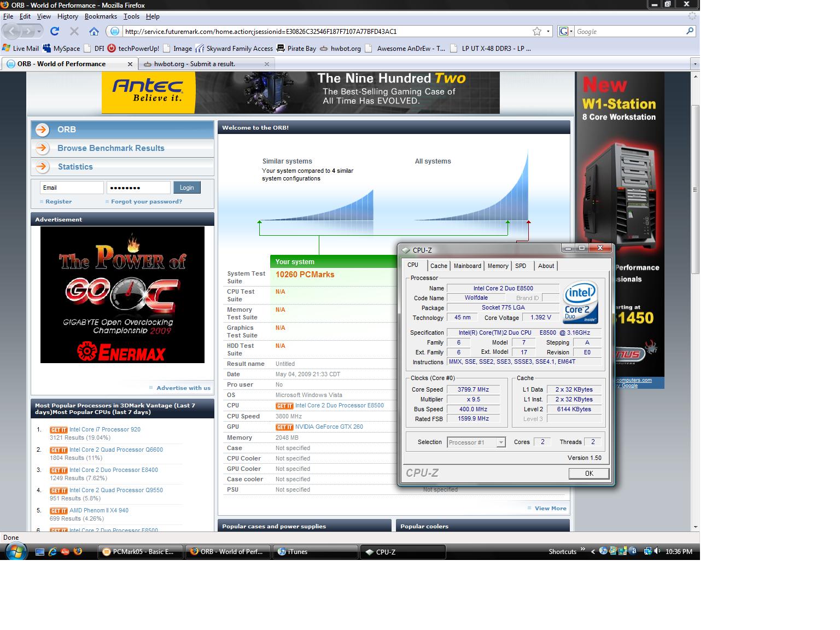
Task: Open the techPowerUp! bookmark
Action: 133,48
